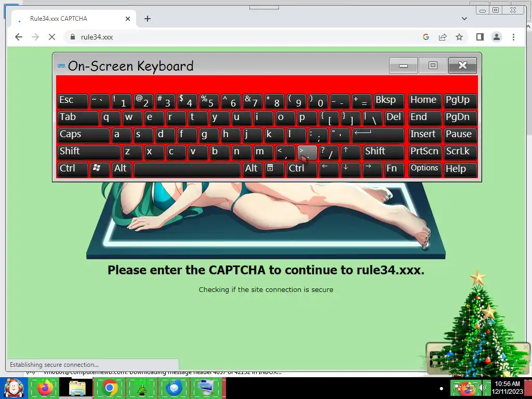Click the letter q key
Viewport: 532px width, 399px height.
[x=111, y=118]
